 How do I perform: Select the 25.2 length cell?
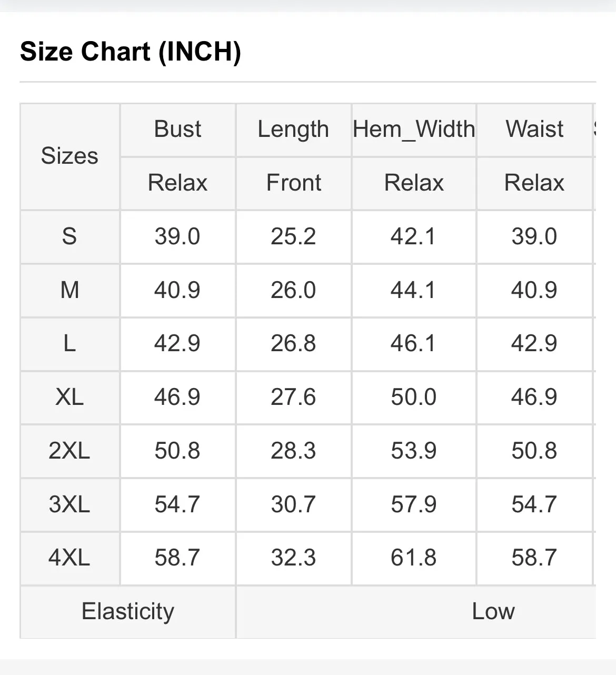pyautogui.click(x=293, y=236)
